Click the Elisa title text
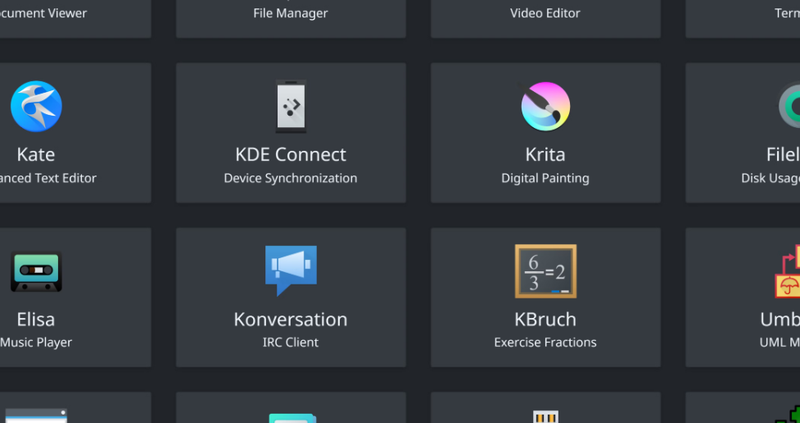The image size is (800, 423). [x=36, y=319]
